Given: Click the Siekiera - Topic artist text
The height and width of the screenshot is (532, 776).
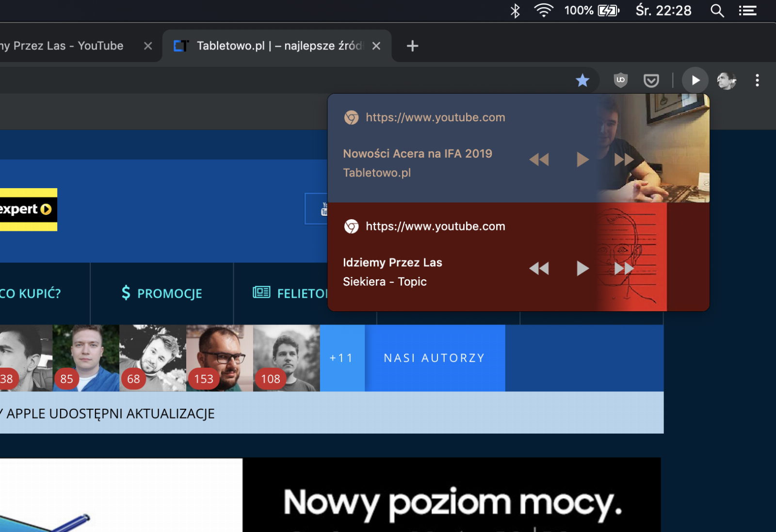Looking at the screenshot, I should tap(385, 282).
